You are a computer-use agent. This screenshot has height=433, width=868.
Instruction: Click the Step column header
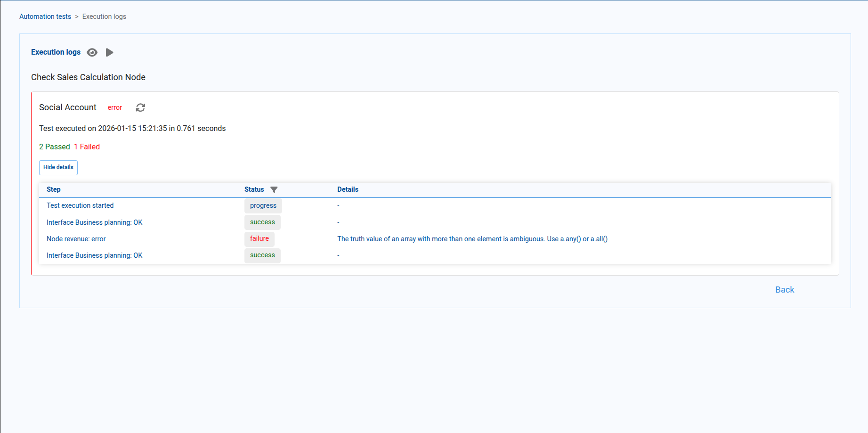(54, 189)
